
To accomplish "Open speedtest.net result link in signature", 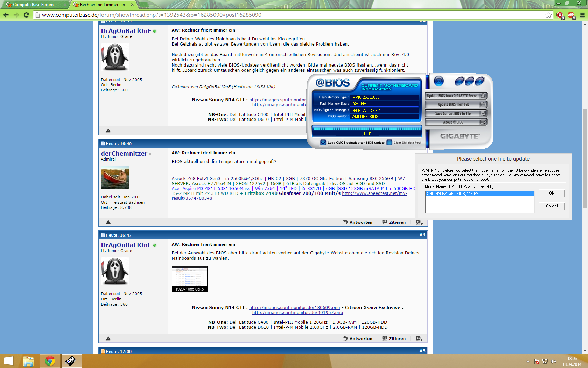I will [374, 193].
